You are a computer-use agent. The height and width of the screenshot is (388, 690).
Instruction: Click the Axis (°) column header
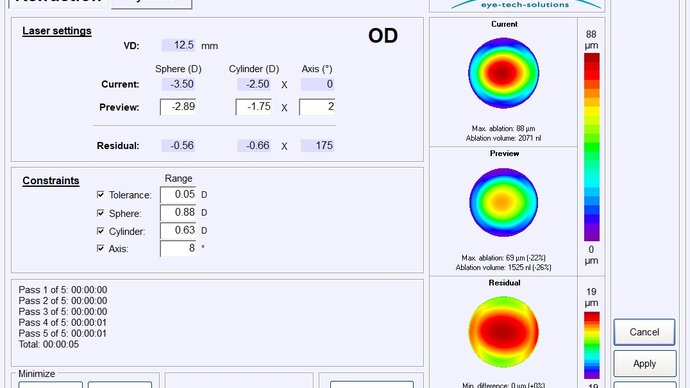317,69
